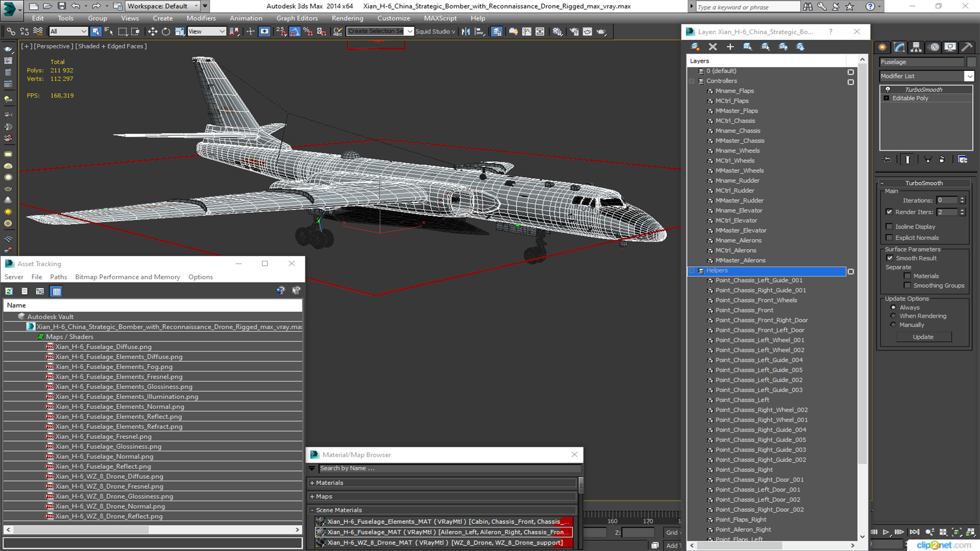This screenshot has height=551, width=980.
Task: Save file icon in quick access toolbar
Action: tap(61, 6)
